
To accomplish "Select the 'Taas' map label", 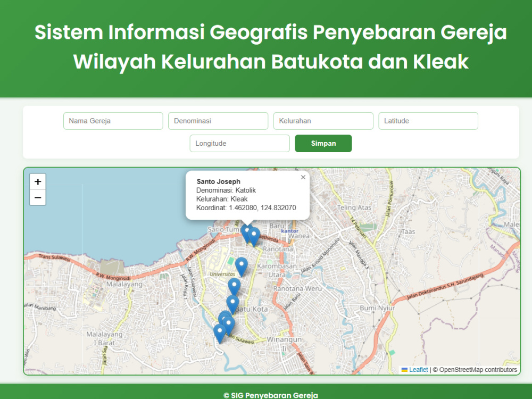I will point(408,232).
